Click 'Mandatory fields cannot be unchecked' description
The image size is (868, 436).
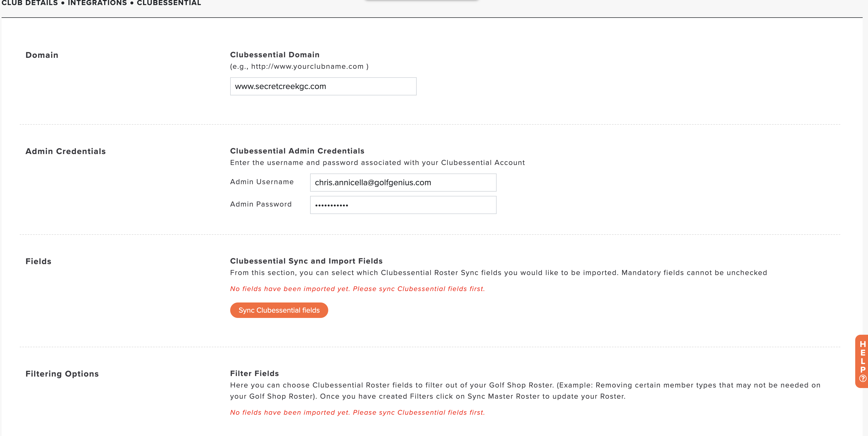click(x=694, y=273)
